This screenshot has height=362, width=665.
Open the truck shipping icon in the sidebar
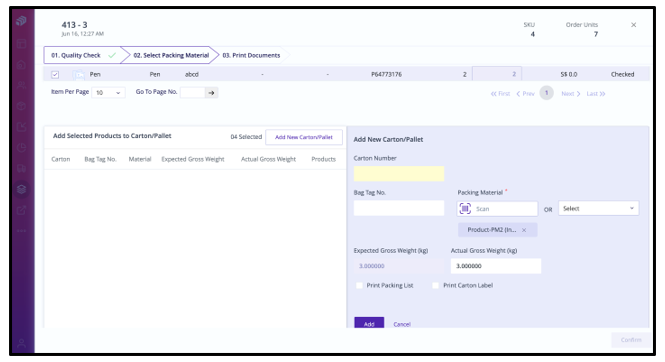click(x=21, y=168)
